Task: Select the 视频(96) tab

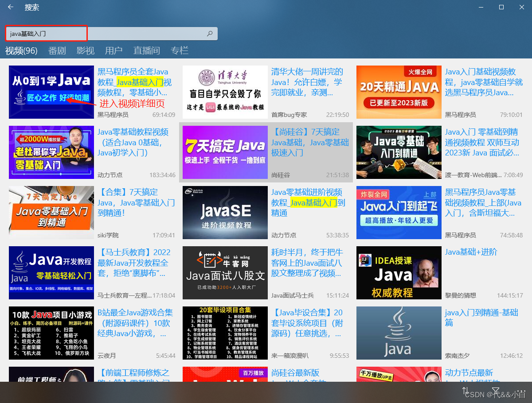Action: pos(21,51)
